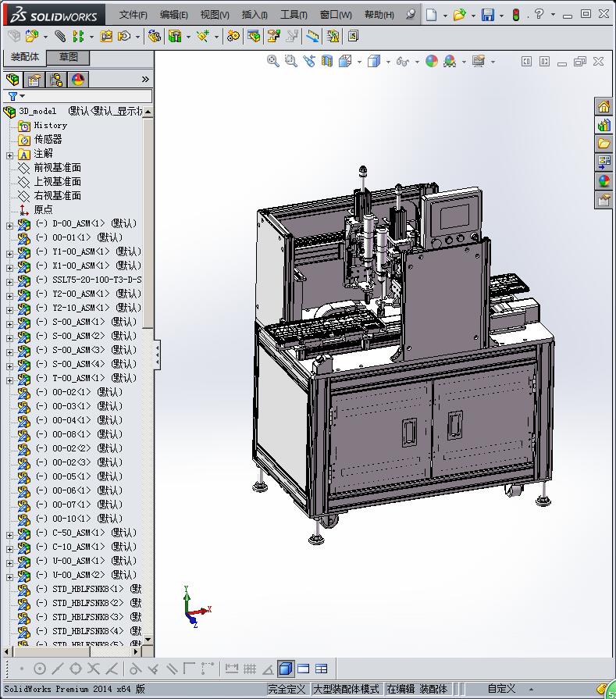Click the Zoom to Area icon

(x=291, y=61)
